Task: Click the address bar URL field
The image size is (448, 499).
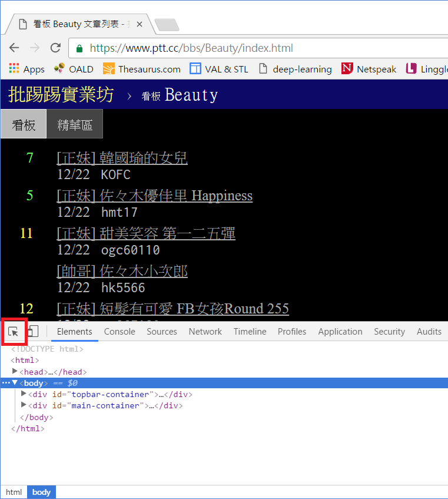Action: pos(258,48)
